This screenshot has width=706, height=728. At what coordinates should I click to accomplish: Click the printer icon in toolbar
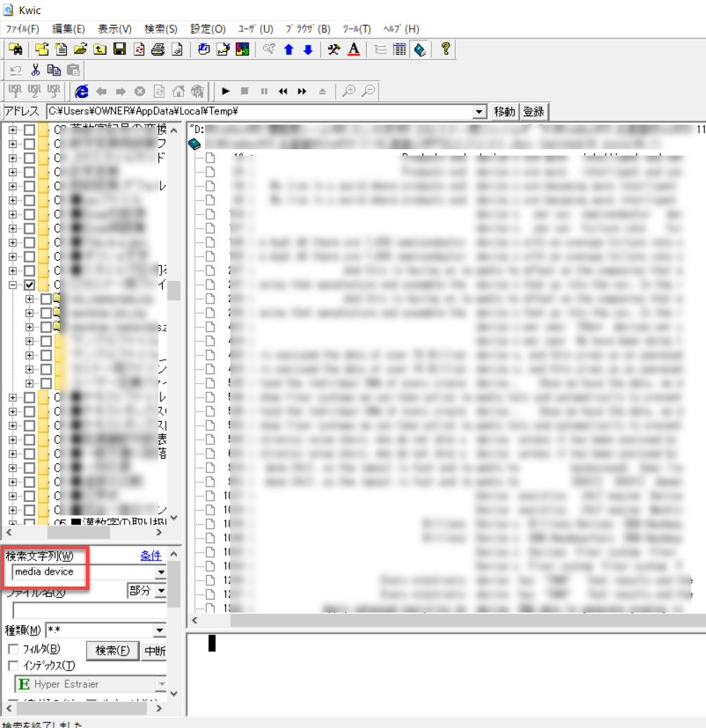coord(158,49)
